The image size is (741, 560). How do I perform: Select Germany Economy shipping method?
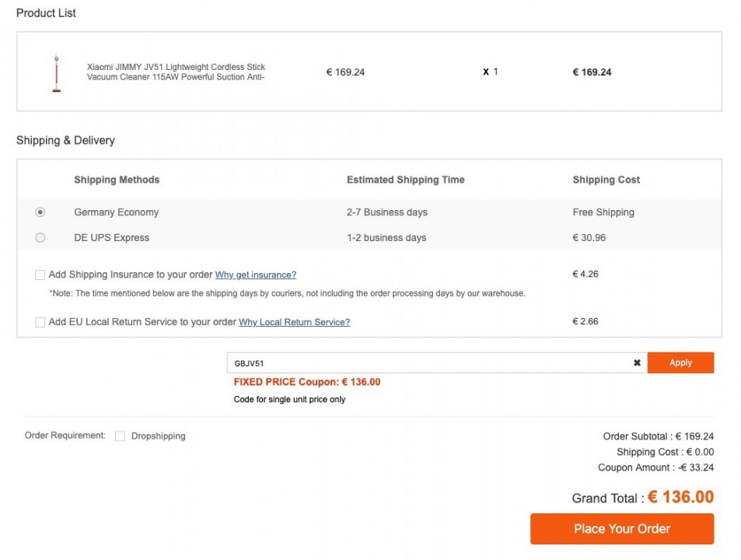click(40, 212)
